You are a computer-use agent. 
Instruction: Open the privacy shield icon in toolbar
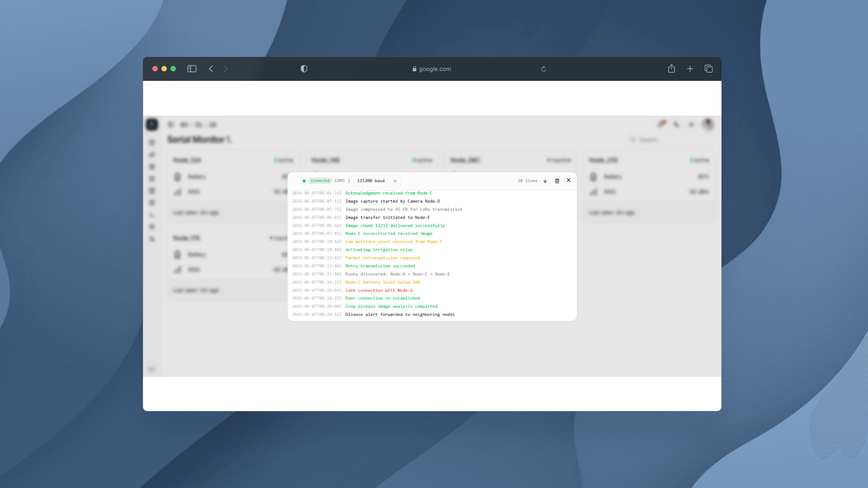[304, 69]
